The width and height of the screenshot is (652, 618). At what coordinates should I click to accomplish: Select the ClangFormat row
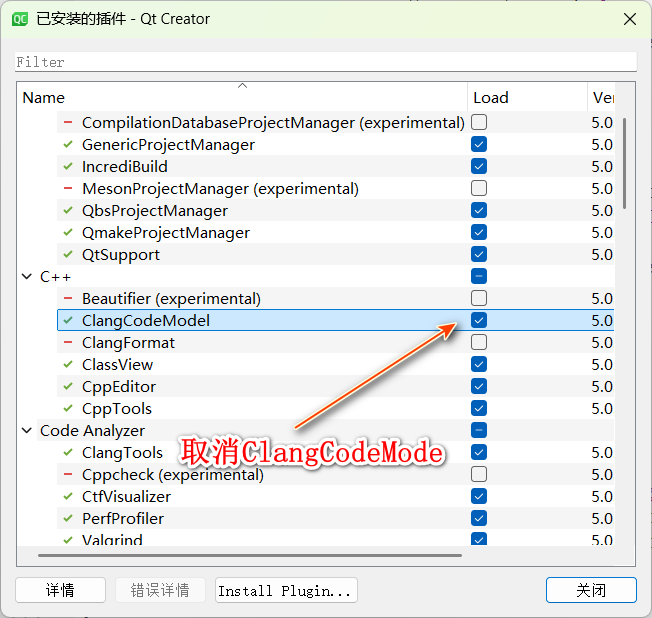click(x=336, y=343)
